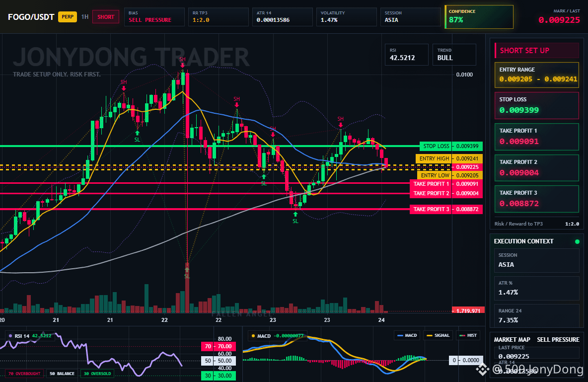Viewport: 588px width, 382px height.
Task: Click the TAKE PROFIT 2 0.009004 chart label
Action: click(x=446, y=193)
